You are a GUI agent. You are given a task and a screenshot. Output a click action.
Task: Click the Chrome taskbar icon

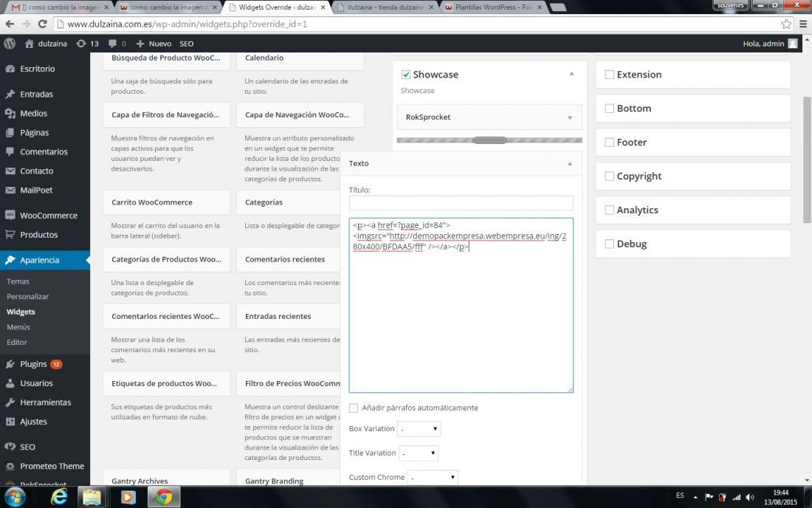click(164, 497)
